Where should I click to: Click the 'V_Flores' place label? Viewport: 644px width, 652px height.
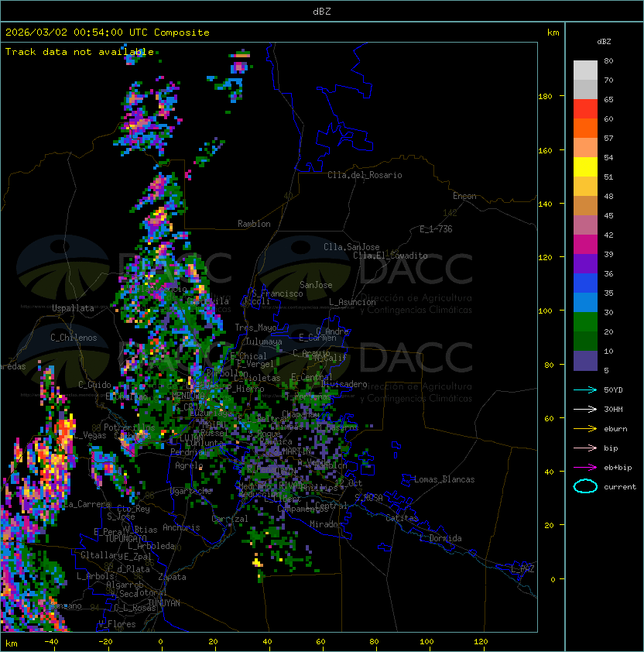pos(117,624)
